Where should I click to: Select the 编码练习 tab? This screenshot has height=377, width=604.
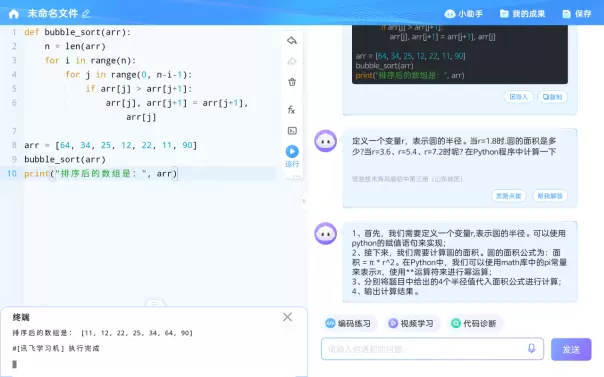(349, 323)
